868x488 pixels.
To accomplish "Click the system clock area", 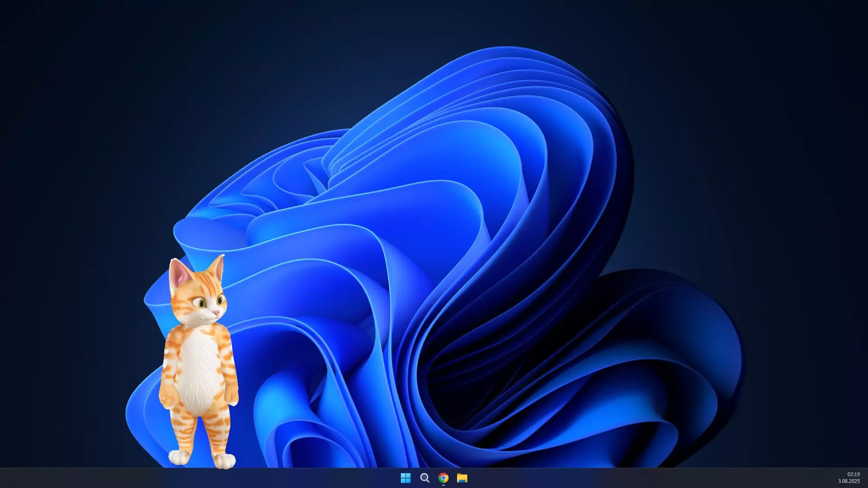I will 851,478.
